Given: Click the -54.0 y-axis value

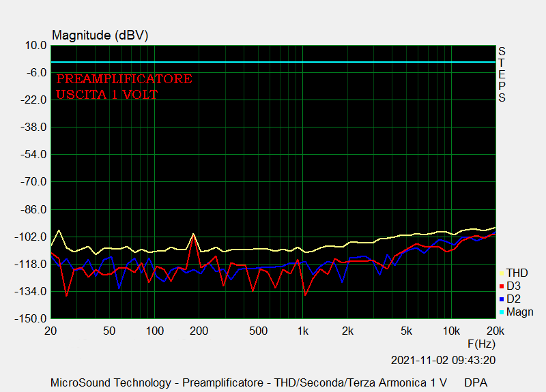Looking at the screenshot, I should pyautogui.click(x=33, y=155).
